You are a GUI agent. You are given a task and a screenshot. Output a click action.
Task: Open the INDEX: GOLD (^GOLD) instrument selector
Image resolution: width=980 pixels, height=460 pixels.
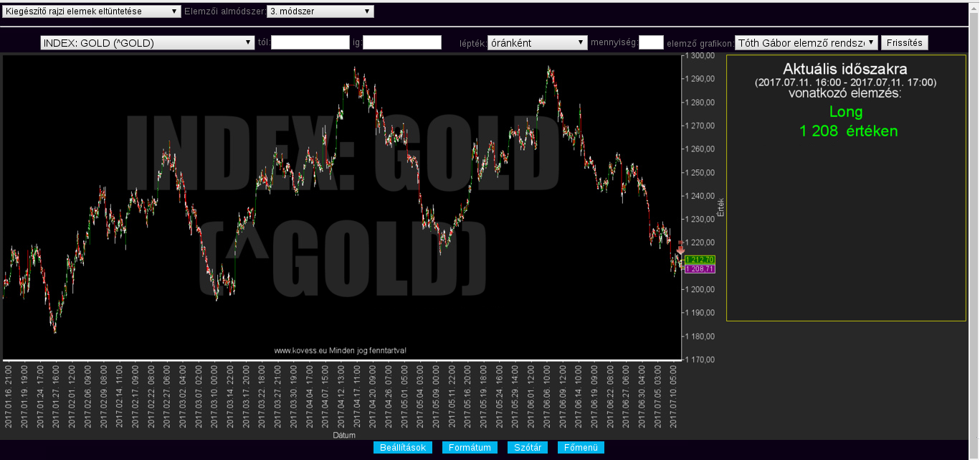148,43
